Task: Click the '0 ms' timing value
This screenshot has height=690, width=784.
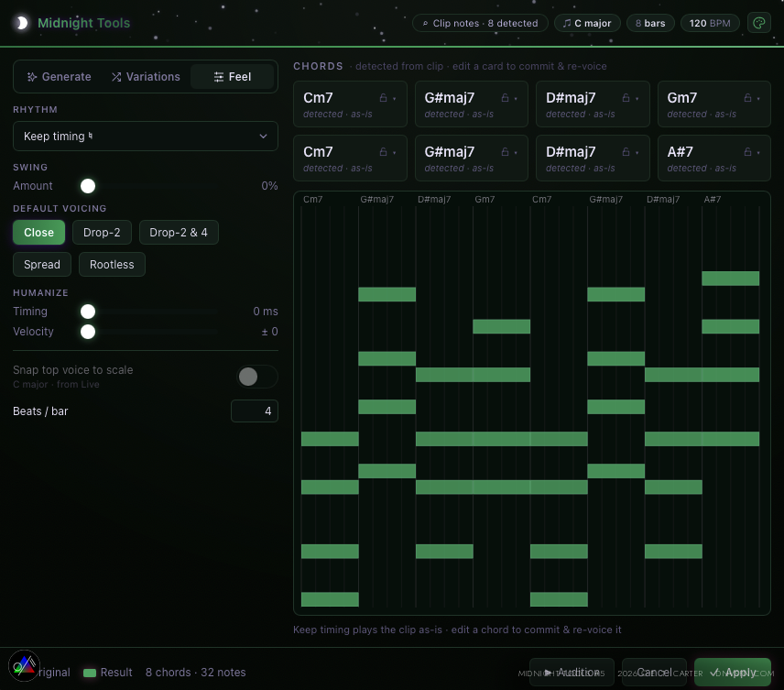Action: (x=266, y=312)
